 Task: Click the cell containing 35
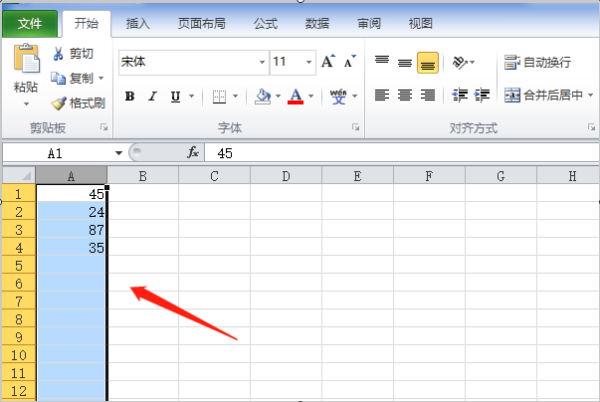(71, 248)
